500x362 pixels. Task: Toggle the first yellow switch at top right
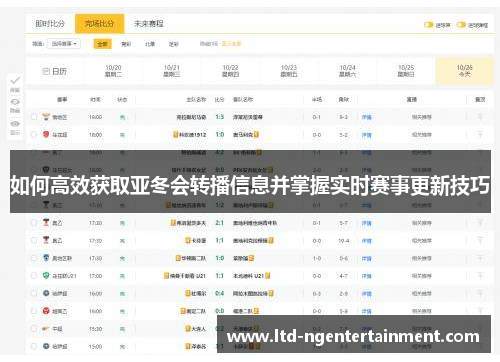(428, 25)
